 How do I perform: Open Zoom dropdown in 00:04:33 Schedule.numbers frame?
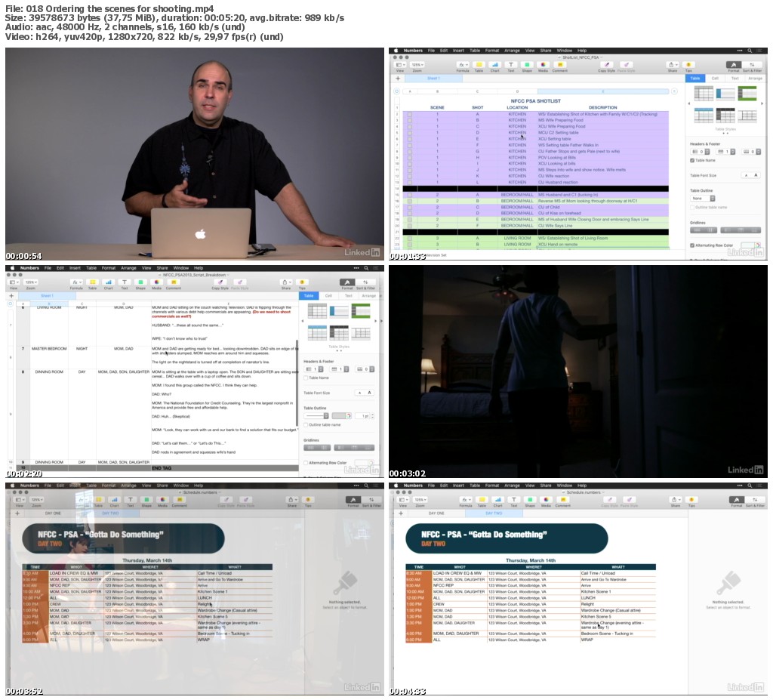pos(420,500)
